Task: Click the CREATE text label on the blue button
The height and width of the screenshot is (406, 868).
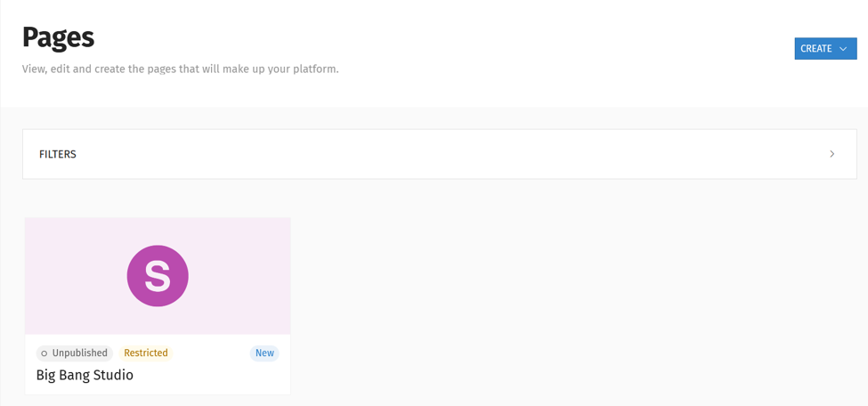Action: pos(816,49)
